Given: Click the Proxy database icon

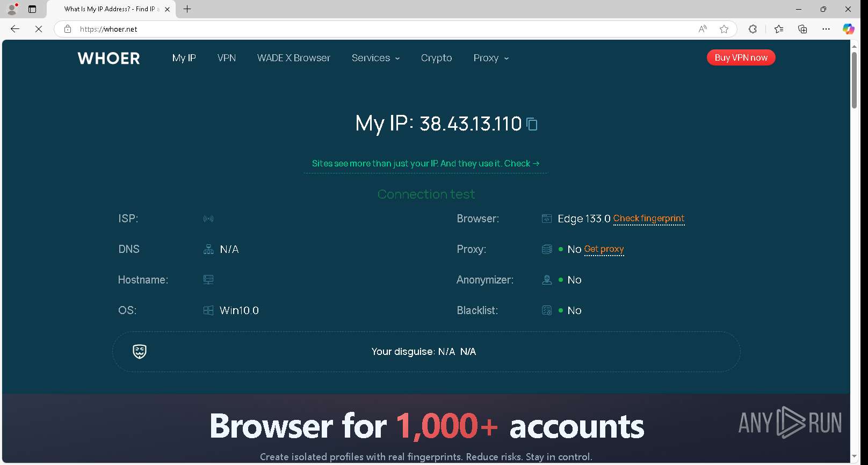Looking at the screenshot, I should point(547,249).
